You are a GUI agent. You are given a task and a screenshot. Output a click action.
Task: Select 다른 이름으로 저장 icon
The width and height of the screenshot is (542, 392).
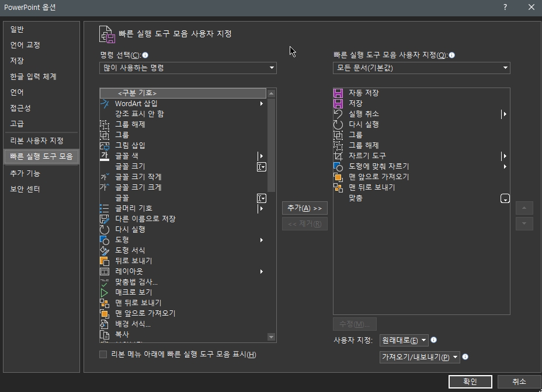105,219
